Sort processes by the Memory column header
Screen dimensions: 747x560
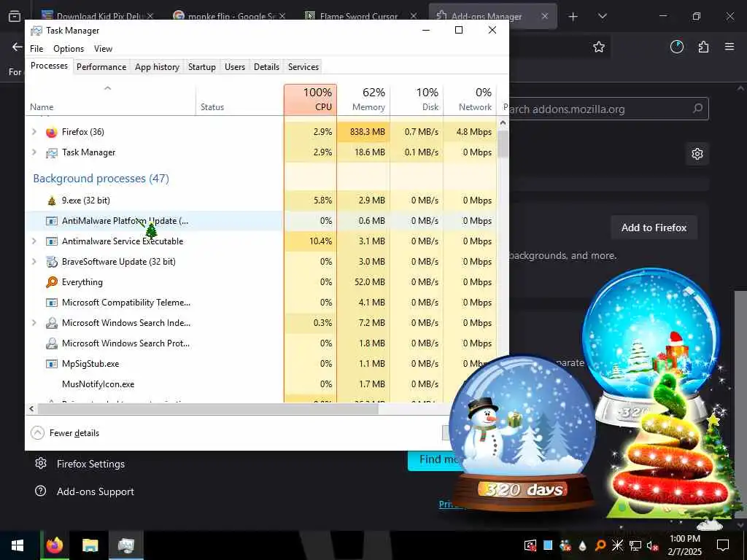point(363,99)
